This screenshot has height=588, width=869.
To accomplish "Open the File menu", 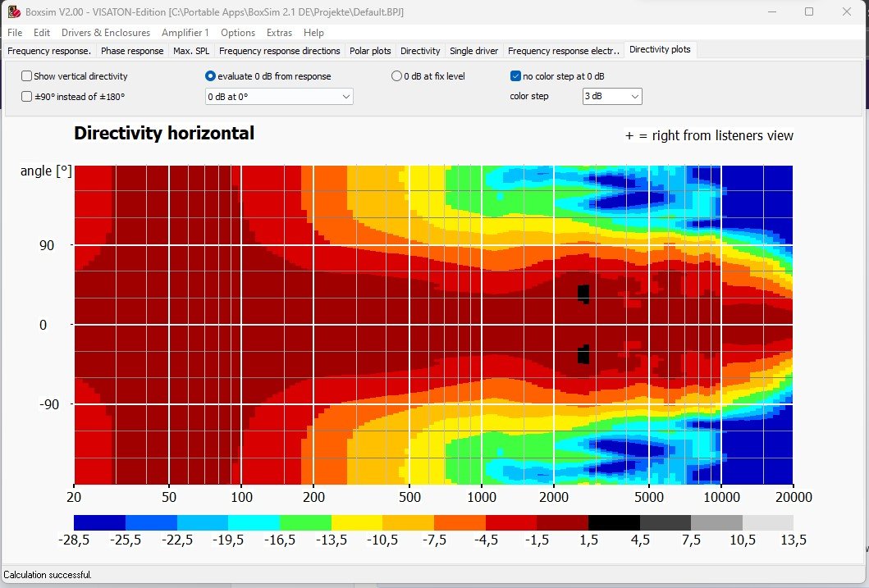I will [x=15, y=33].
